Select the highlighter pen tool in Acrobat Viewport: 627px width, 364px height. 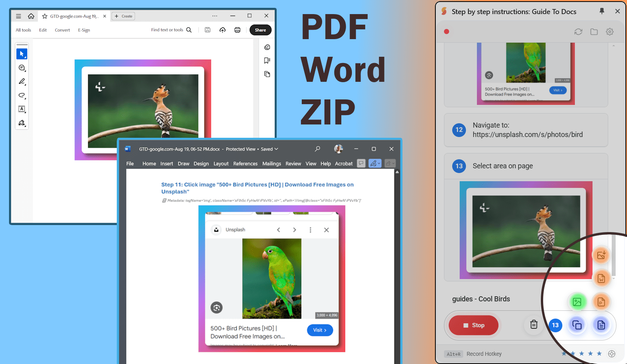[22, 81]
